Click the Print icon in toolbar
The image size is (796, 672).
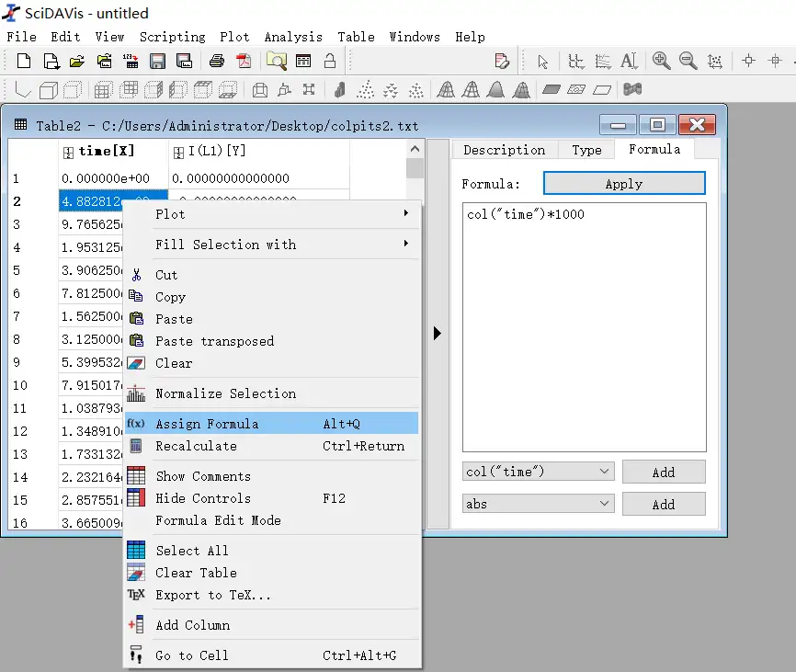point(217,62)
